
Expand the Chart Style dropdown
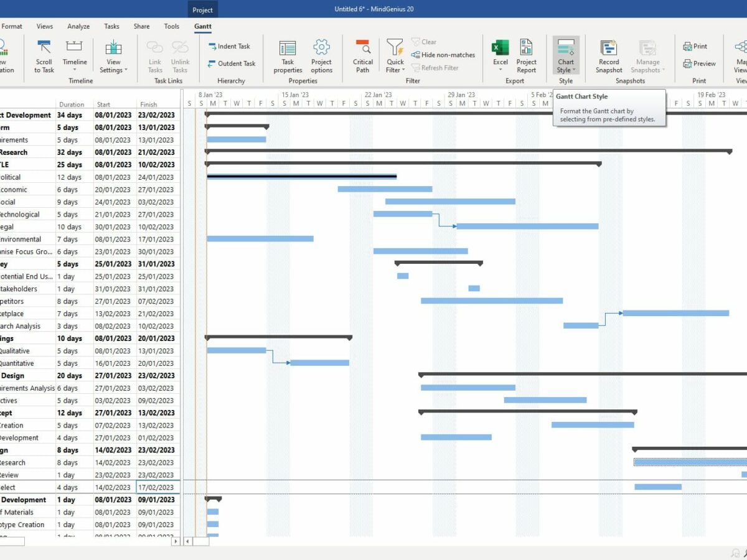[x=566, y=70]
